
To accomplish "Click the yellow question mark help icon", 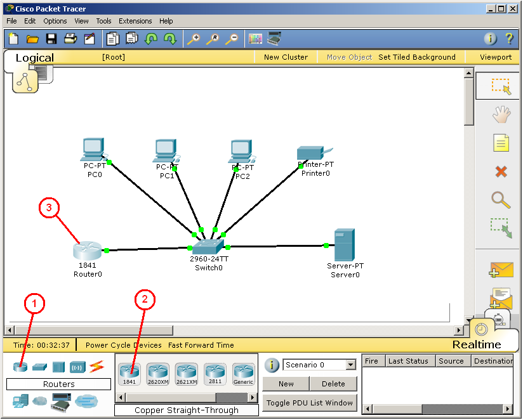I will click(x=509, y=39).
